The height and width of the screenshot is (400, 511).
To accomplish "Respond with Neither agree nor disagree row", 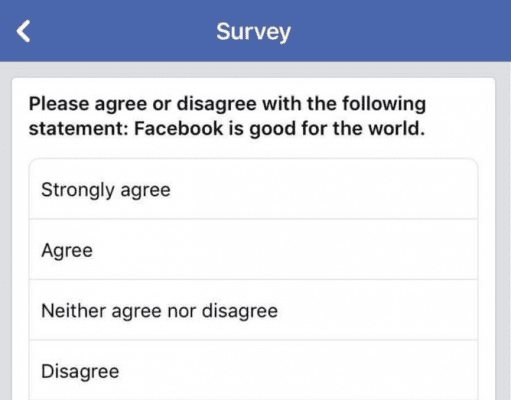I will pyautogui.click(x=254, y=310).
